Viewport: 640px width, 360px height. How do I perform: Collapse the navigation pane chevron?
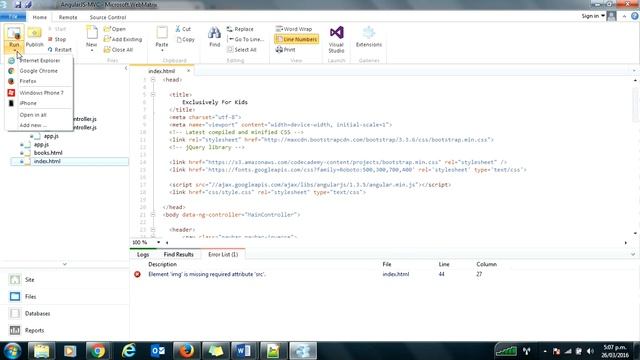click(126, 68)
